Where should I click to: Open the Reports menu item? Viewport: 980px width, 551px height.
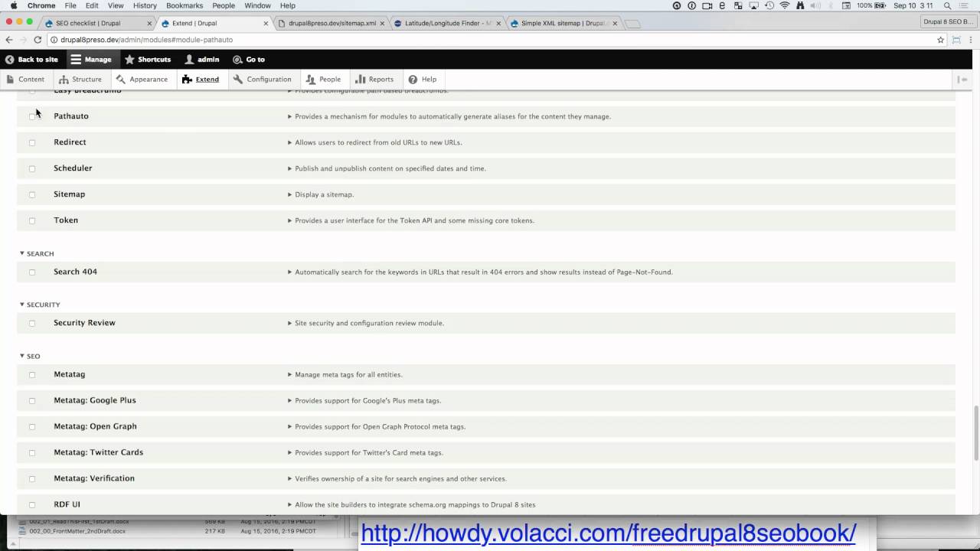tap(374, 79)
